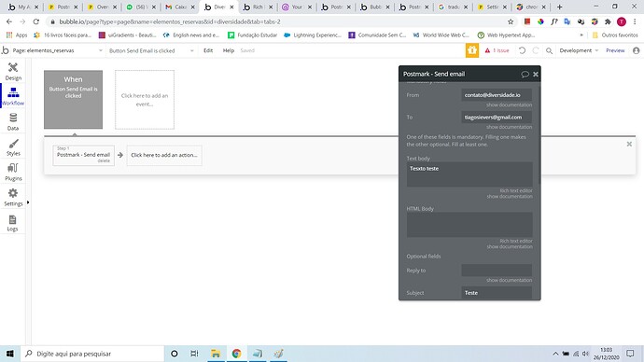
Task: Click the Text body textarea
Action: pyautogui.click(x=469, y=174)
